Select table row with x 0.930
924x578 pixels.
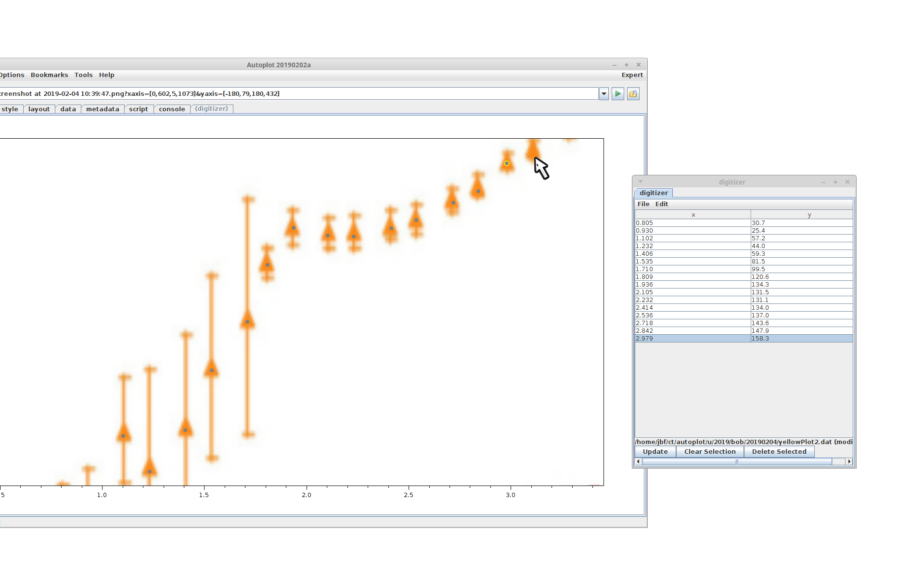744,231
